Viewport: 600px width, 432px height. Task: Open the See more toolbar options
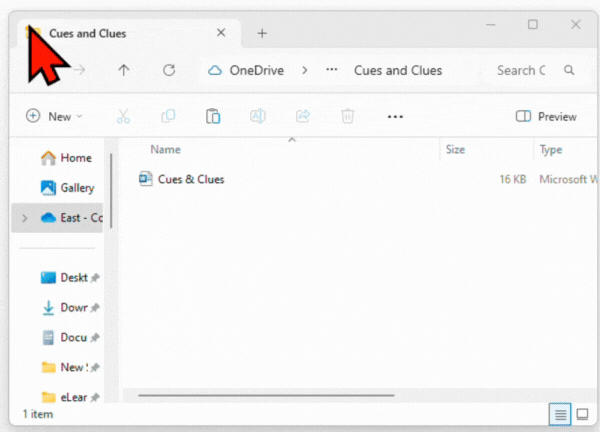tap(395, 116)
